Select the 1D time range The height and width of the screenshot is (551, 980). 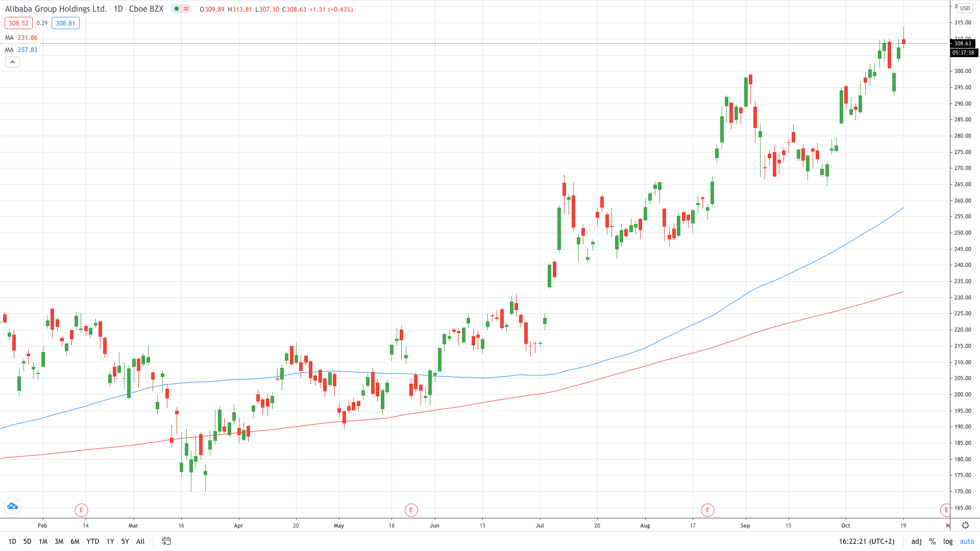pyautogui.click(x=12, y=541)
